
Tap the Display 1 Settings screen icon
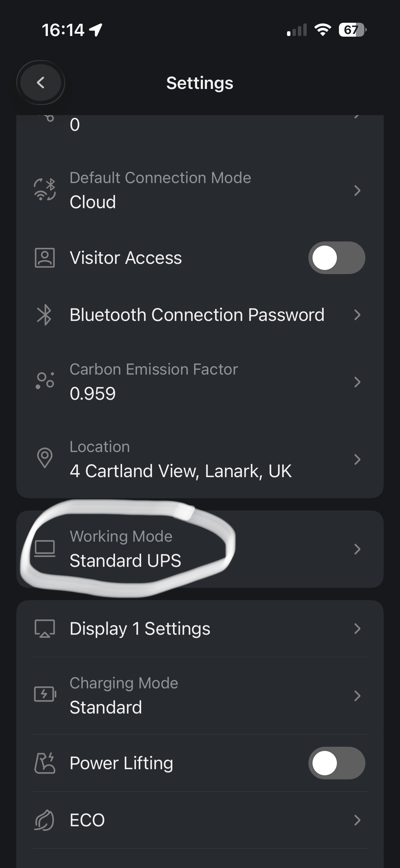click(x=45, y=629)
